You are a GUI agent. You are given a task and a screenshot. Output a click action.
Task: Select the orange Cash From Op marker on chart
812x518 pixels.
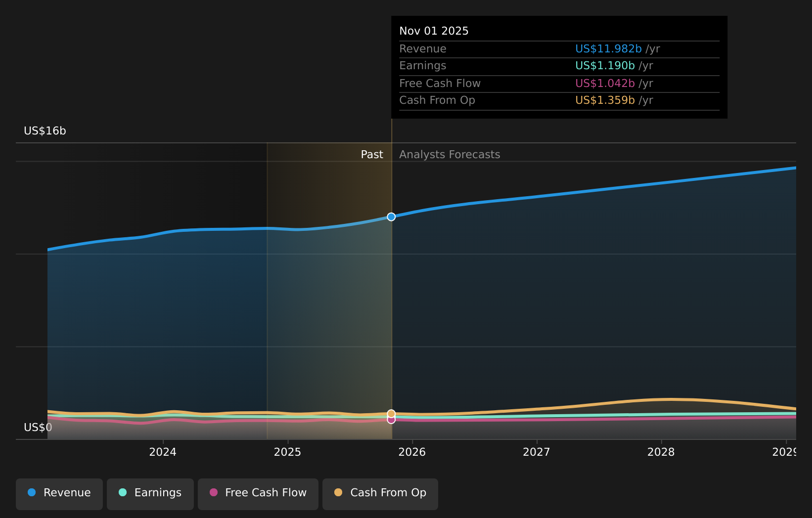tap(391, 413)
